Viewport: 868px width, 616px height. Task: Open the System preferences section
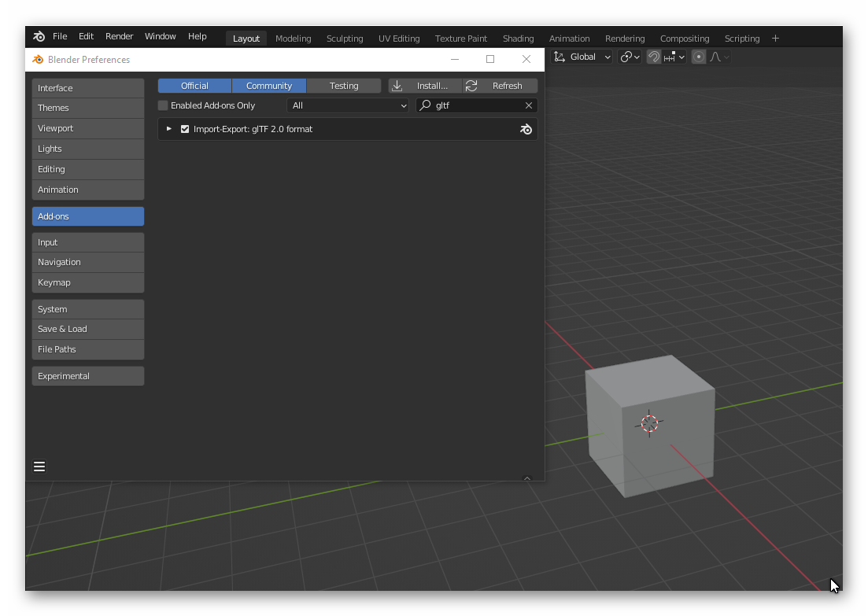point(88,309)
